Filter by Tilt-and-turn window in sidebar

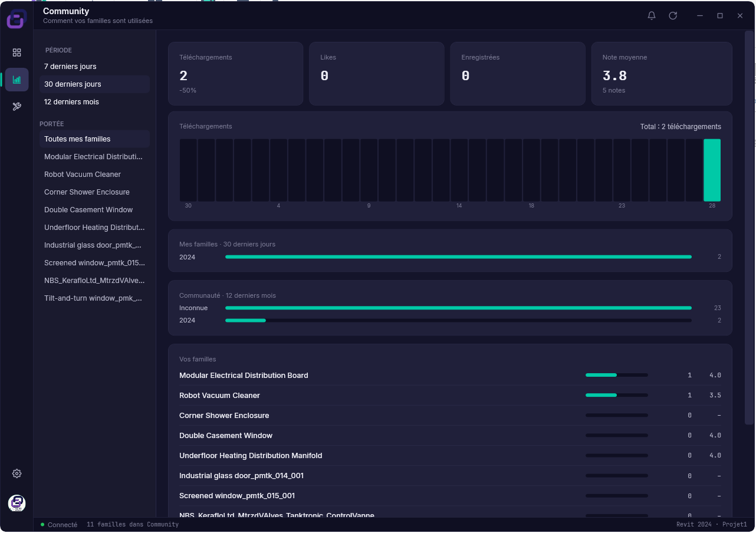(x=94, y=298)
